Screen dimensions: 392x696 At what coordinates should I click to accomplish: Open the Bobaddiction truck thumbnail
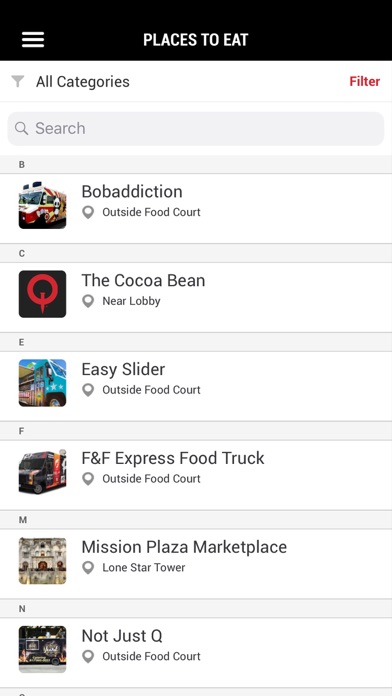coord(43,205)
